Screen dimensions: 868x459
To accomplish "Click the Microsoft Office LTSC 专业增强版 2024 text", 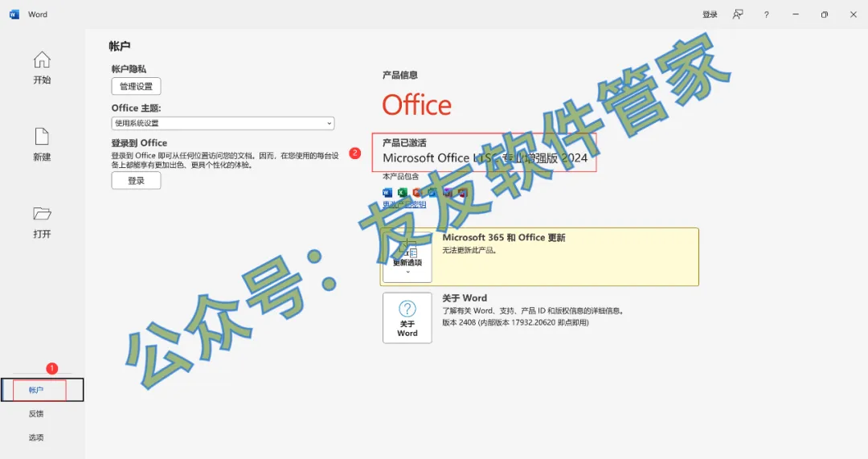I will [x=485, y=158].
